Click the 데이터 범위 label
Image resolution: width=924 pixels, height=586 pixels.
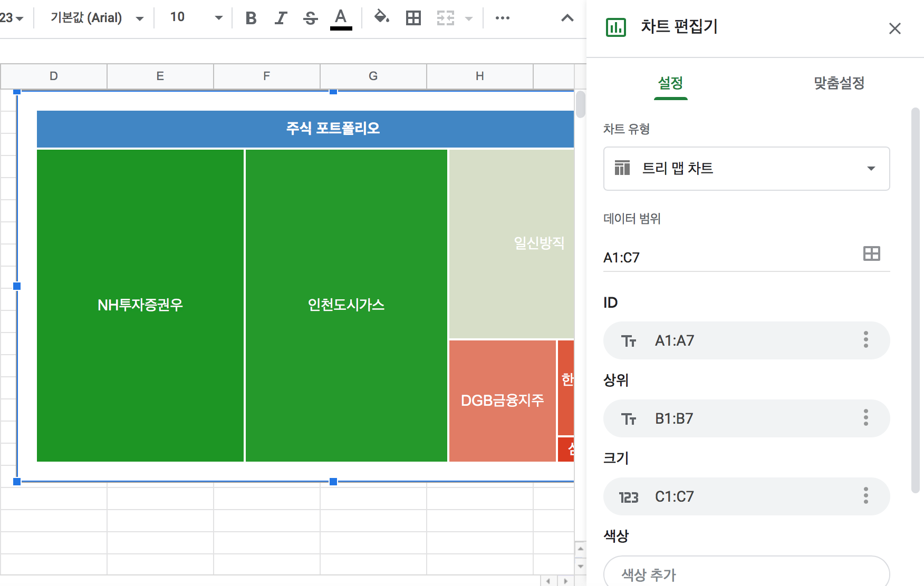pyautogui.click(x=632, y=219)
